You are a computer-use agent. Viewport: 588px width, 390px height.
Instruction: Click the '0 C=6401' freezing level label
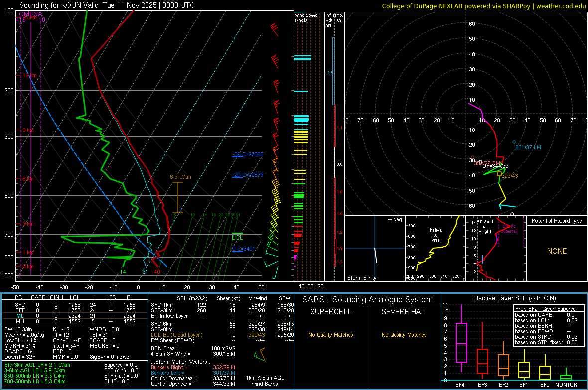[244, 249]
